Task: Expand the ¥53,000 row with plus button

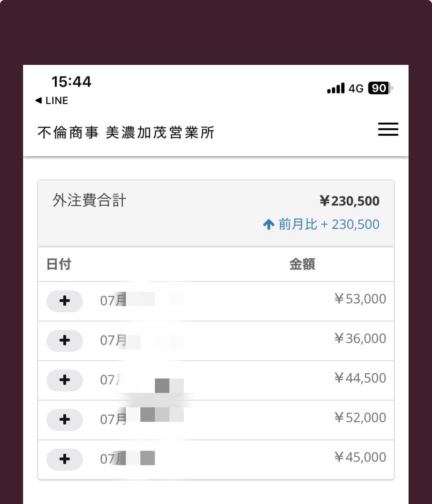Action: [64, 301]
